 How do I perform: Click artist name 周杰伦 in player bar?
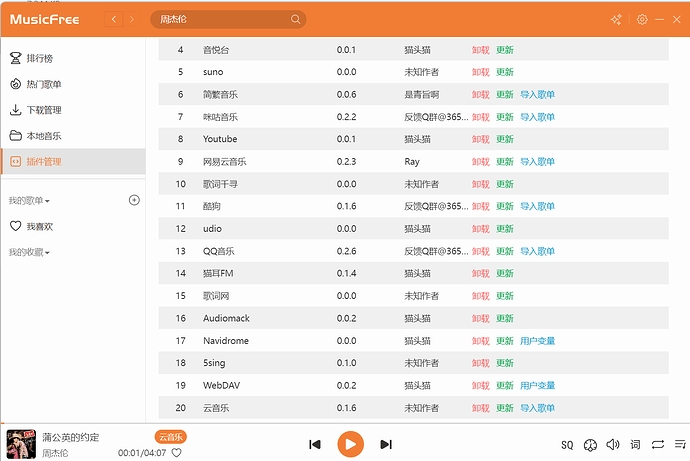point(55,453)
